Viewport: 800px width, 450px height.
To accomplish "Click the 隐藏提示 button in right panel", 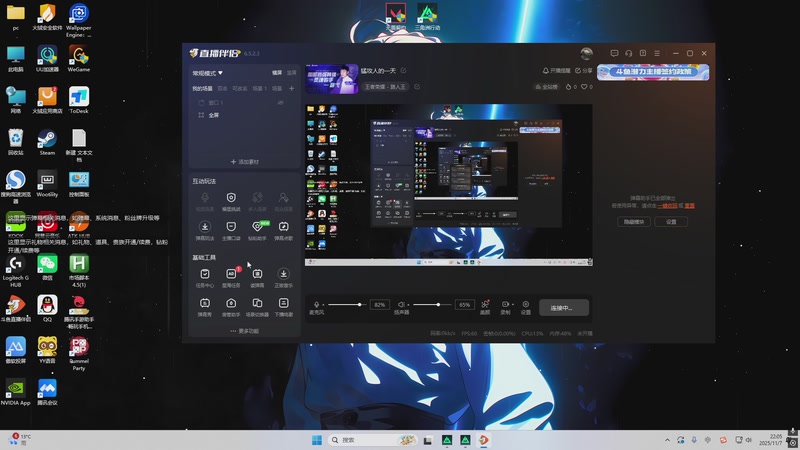I will pyautogui.click(x=634, y=221).
